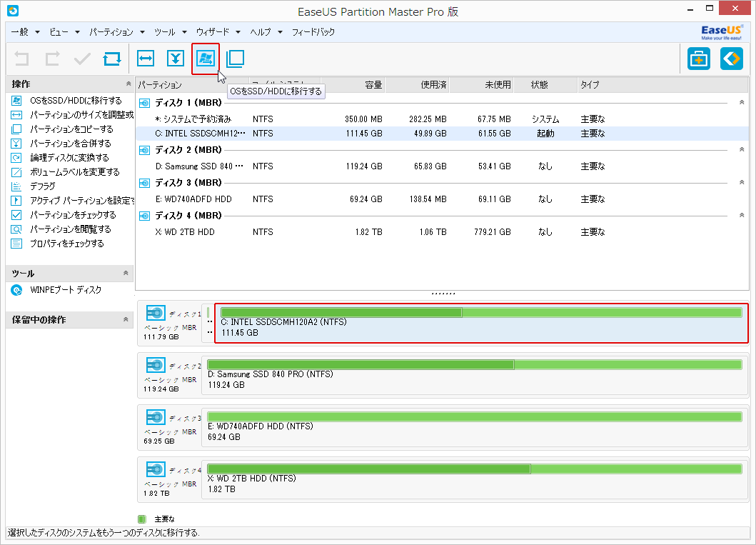Open the パーティション menu

(116, 32)
